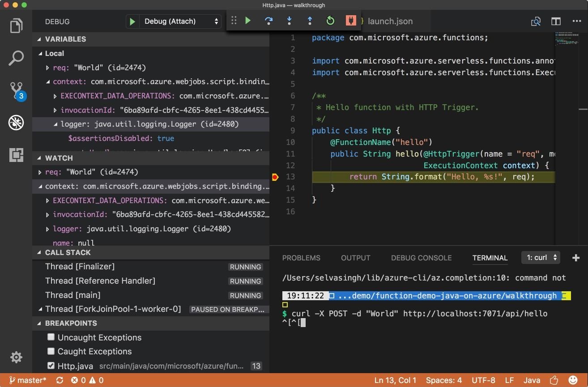Open the Search sidebar icon
This screenshot has height=387, width=588.
click(16, 58)
